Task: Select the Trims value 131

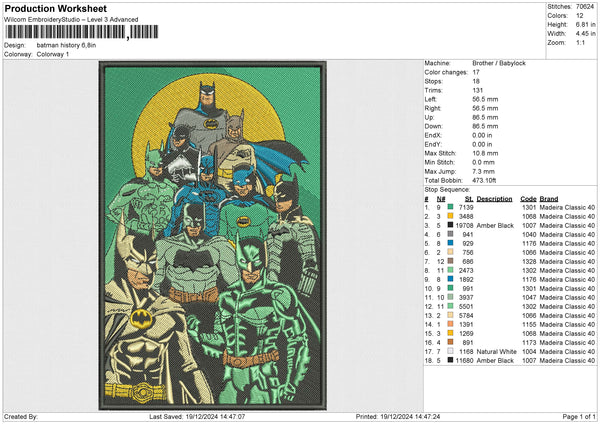Action: click(478, 90)
